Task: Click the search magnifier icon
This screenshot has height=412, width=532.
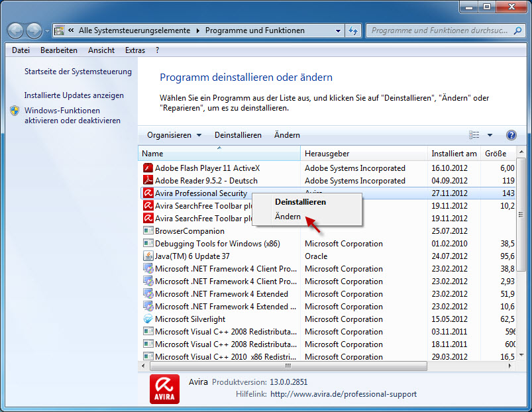Action: click(517, 30)
